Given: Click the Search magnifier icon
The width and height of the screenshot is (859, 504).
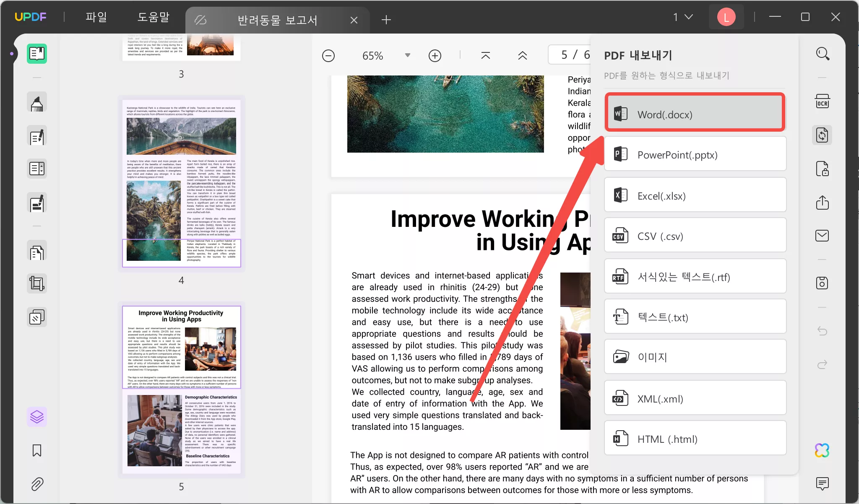Looking at the screenshot, I should (822, 54).
